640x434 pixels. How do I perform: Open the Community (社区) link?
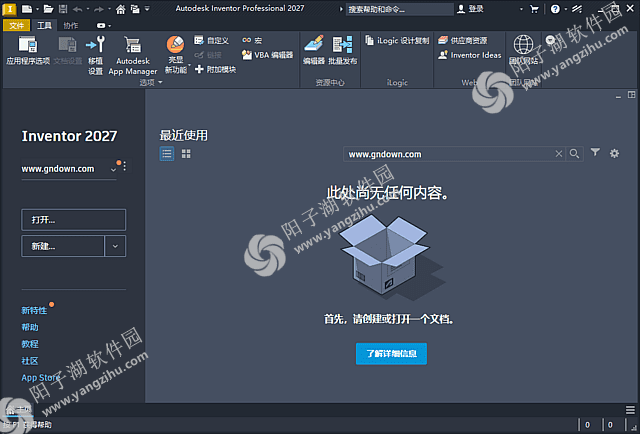click(30, 361)
